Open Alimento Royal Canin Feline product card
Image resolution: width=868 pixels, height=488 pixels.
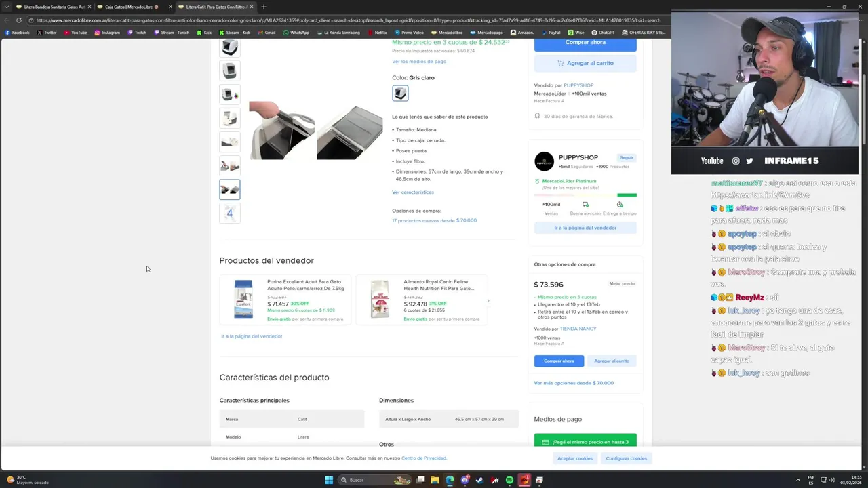click(x=421, y=299)
